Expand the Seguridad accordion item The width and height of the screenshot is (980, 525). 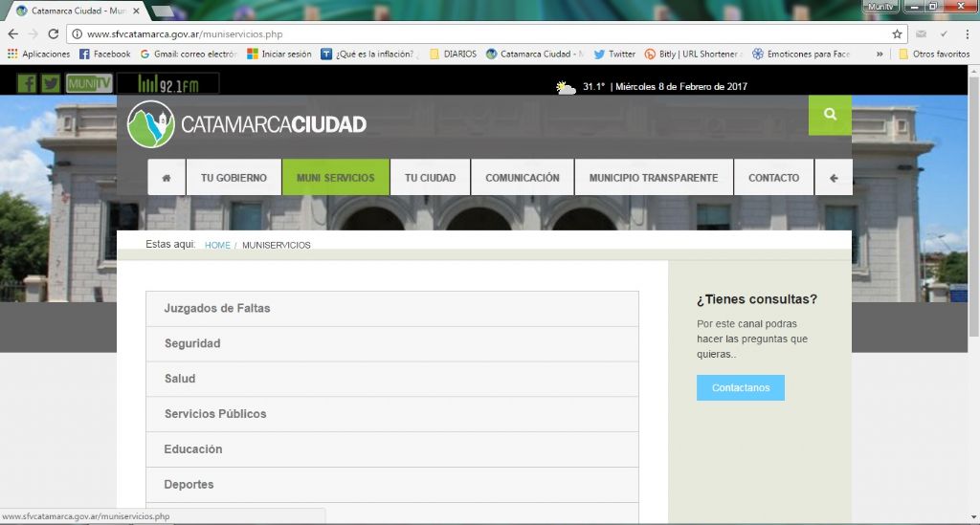[391, 343]
